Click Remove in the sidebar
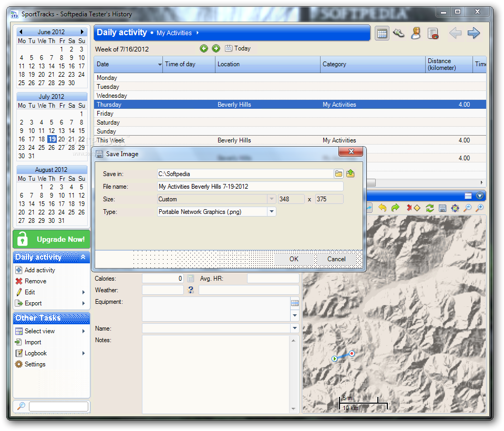The width and height of the screenshot is (504, 431). click(x=35, y=281)
